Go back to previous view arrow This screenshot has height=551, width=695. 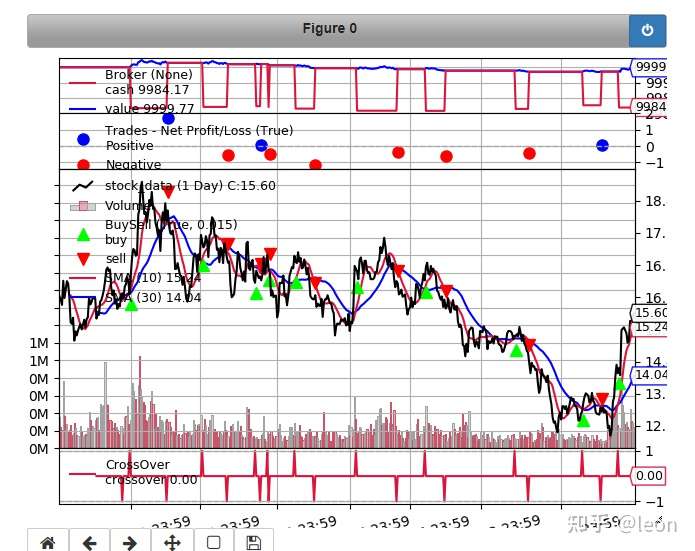[89, 543]
